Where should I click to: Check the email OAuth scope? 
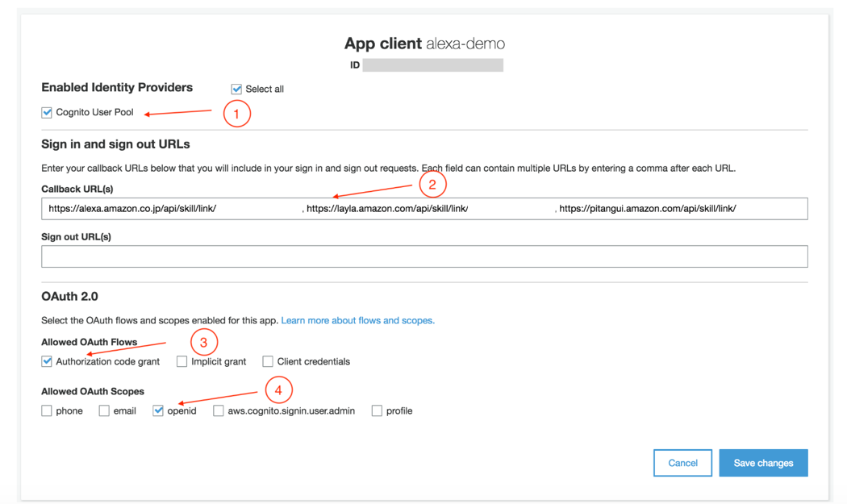coord(104,411)
